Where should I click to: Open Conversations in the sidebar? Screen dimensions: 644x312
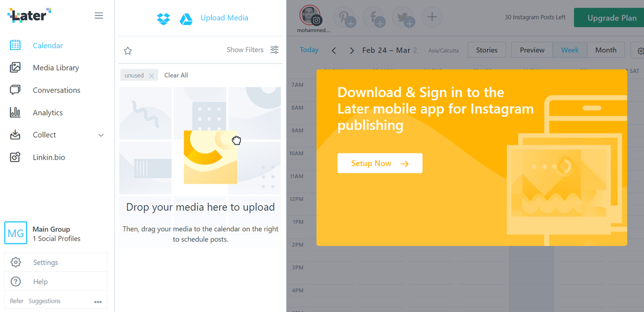click(x=56, y=90)
